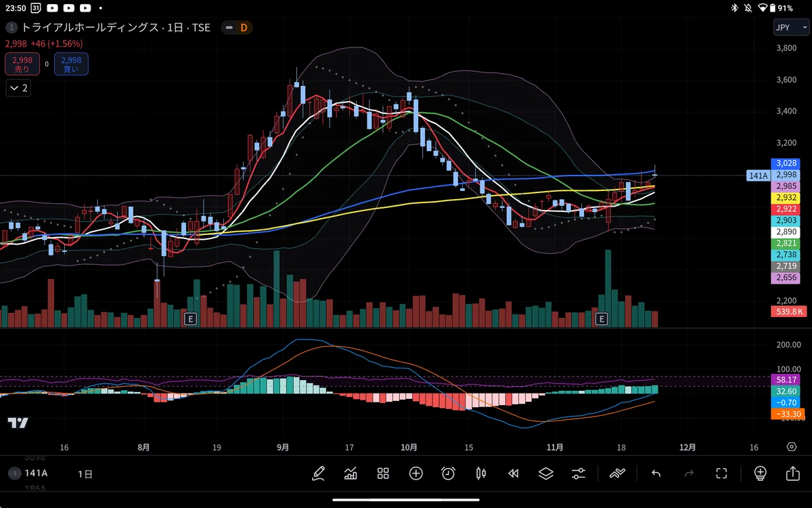The height and width of the screenshot is (508, 812).
Task: Tap the add symbol plus circle icon
Action: [x=415, y=473]
